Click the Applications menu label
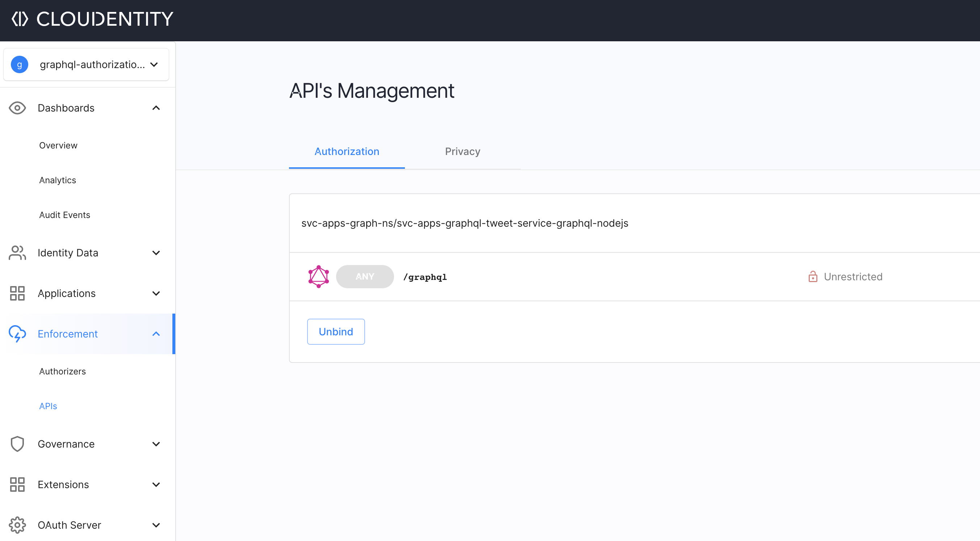This screenshot has height=541, width=980. (67, 293)
